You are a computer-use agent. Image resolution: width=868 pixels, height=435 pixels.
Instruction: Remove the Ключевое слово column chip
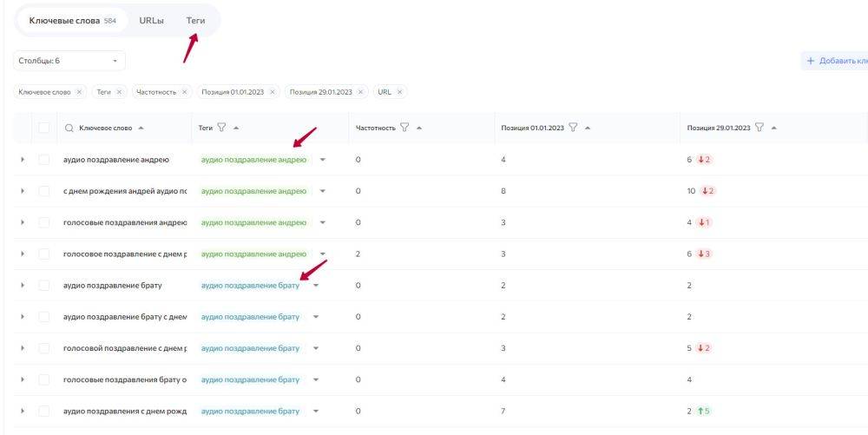point(79,92)
